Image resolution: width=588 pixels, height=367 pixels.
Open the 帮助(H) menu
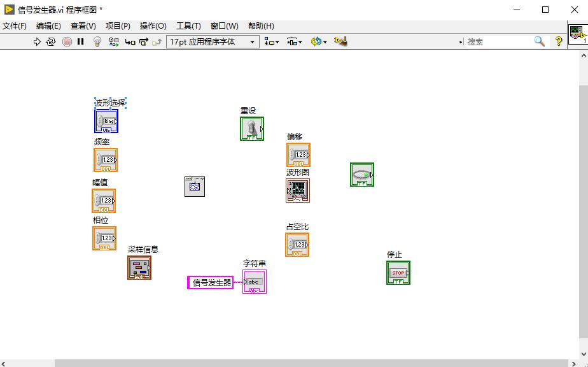261,26
